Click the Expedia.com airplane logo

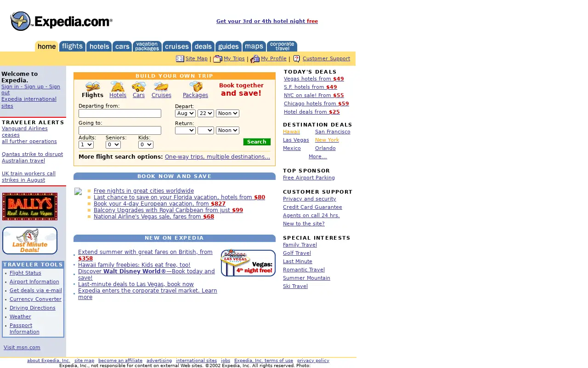(62, 21)
